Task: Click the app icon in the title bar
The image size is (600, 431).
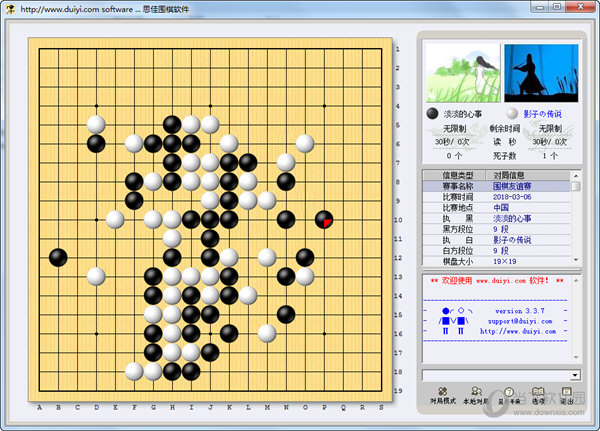Action: click(10, 9)
